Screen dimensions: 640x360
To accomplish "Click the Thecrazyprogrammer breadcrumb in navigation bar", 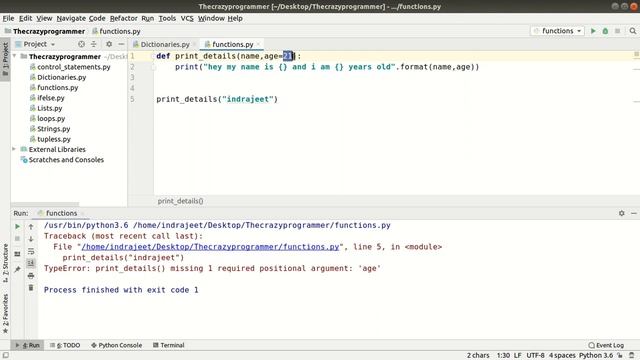I will click(45, 31).
